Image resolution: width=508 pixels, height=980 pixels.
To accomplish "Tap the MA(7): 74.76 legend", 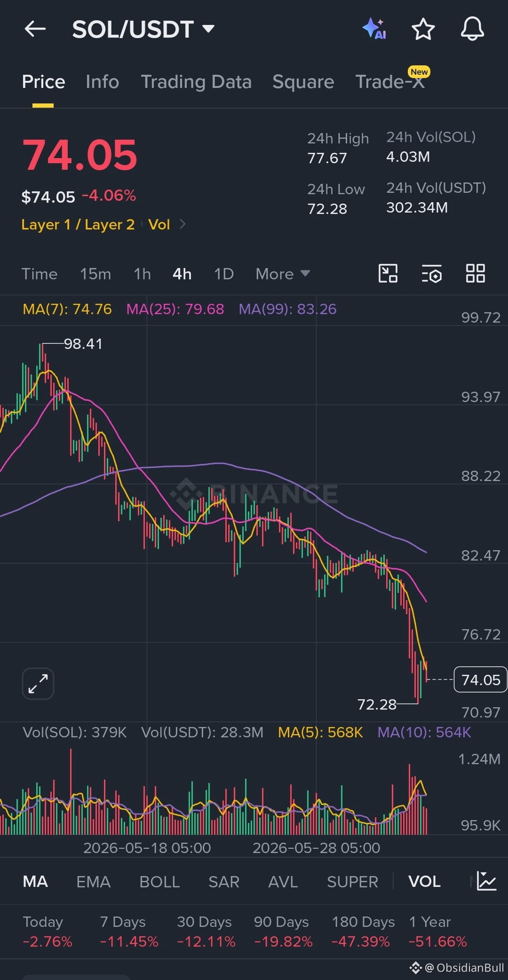I will 67,309.
